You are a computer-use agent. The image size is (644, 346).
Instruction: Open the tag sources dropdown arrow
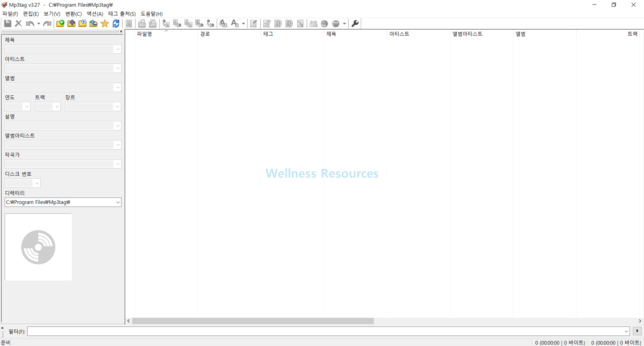pyautogui.click(x=344, y=24)
